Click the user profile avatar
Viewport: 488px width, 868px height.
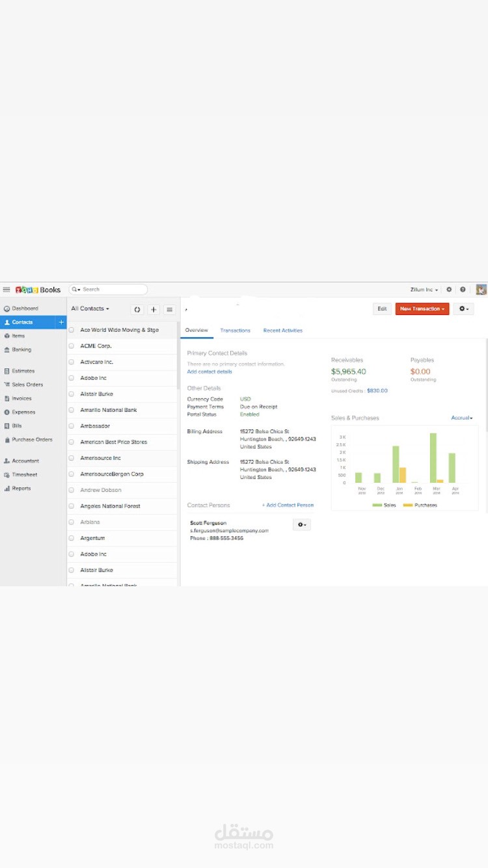(x=481, y=290)
